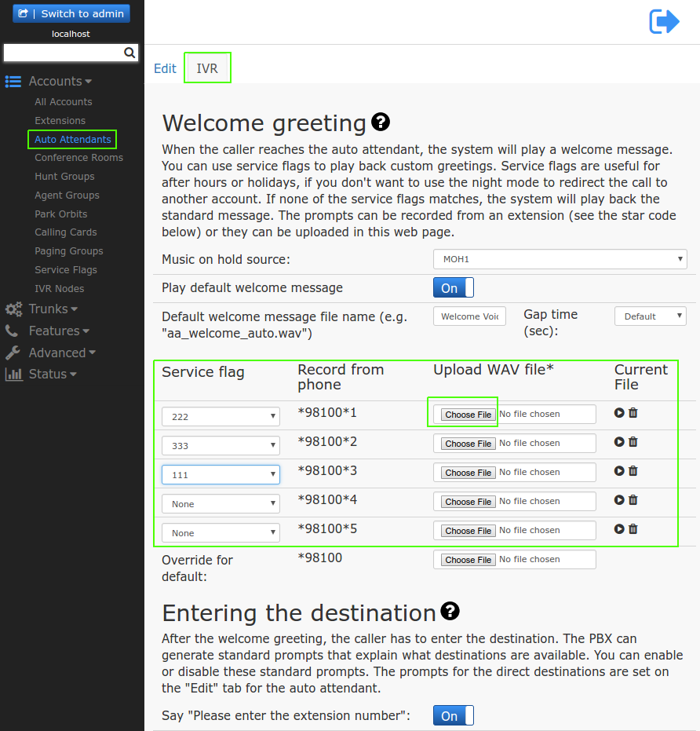Click the logout icon at top right
Screen dimensions: 700x731
pos(664,21)
